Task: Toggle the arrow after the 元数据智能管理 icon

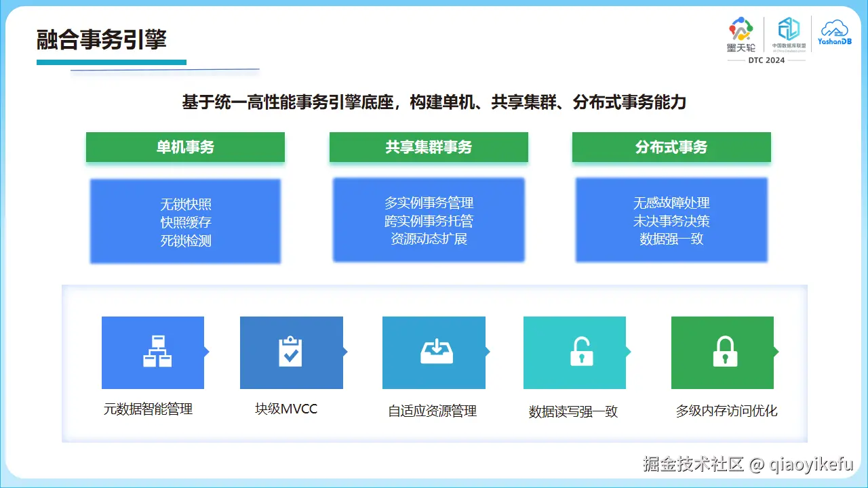Action: point(205,352)
